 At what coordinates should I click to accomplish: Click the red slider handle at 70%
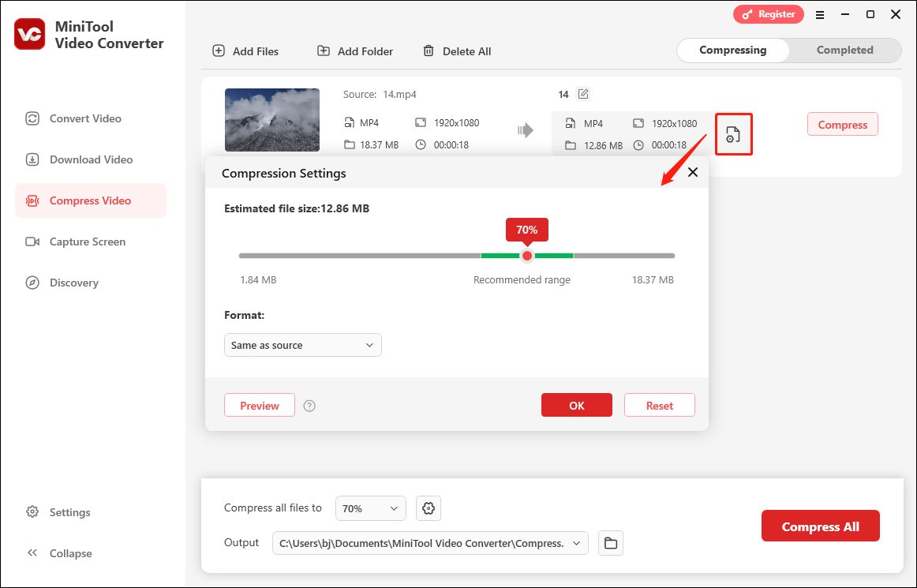[527, 256]
